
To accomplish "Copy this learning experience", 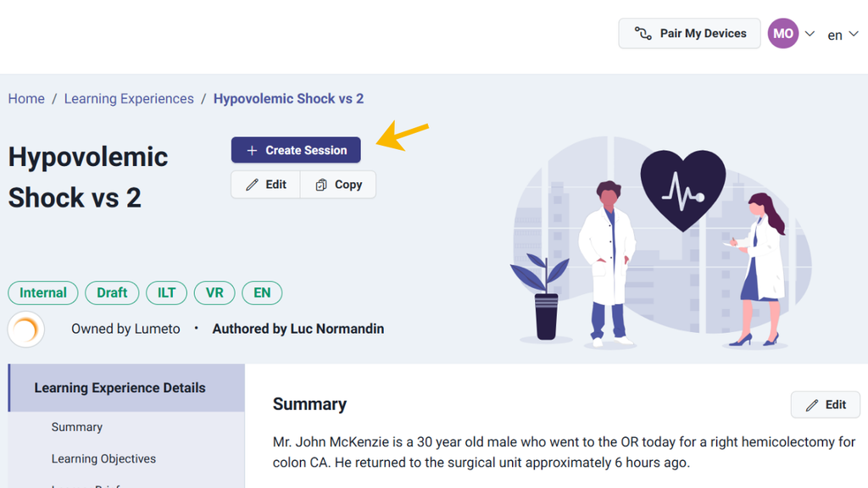I will click(x=338, y=184).
